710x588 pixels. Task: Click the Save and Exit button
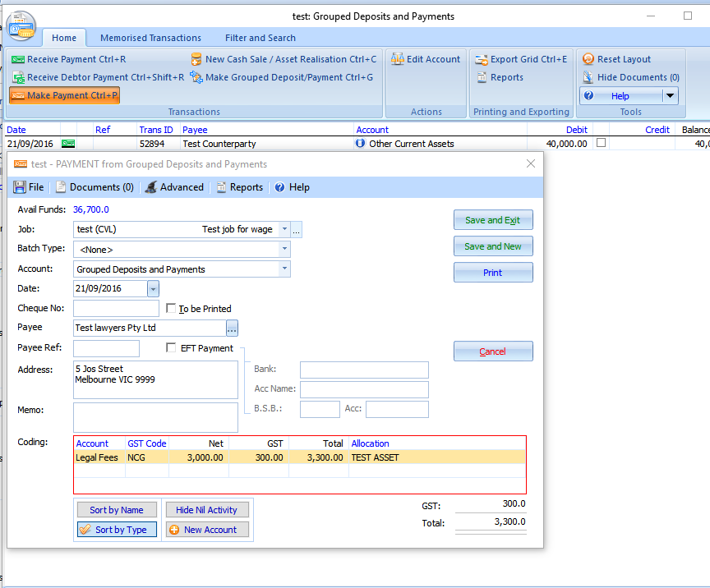[492, 220]
